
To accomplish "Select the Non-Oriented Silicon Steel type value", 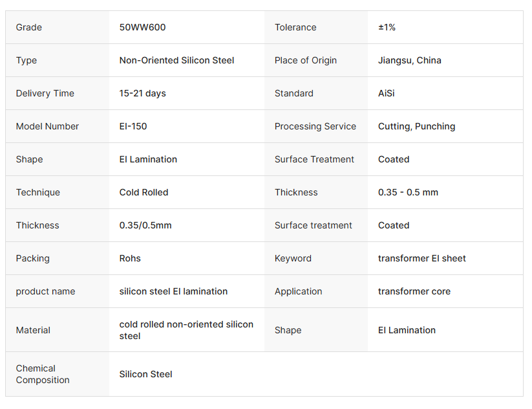I will pyautogui.click(x=176, y=60).
